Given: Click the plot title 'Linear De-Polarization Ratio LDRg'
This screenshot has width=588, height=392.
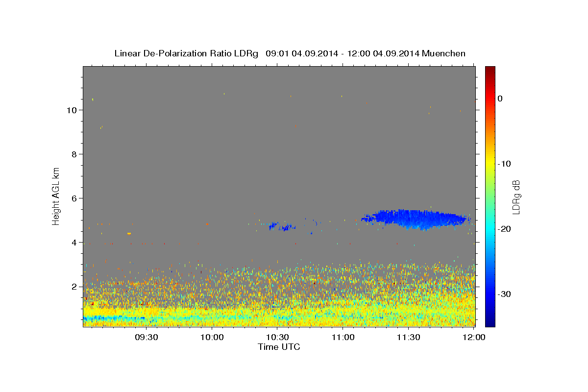Looking at the screenshot, I should point(186,53).
